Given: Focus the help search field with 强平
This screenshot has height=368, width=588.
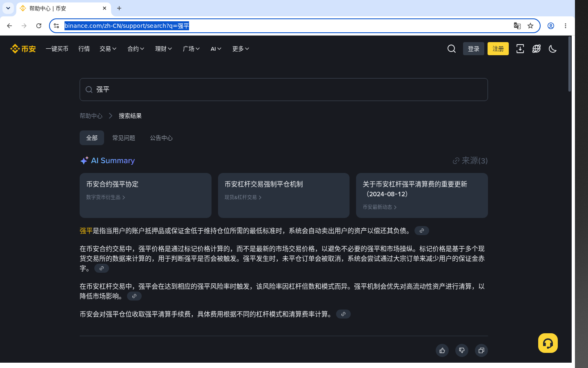Looking at the screenshot, I should tap(284, 90).
